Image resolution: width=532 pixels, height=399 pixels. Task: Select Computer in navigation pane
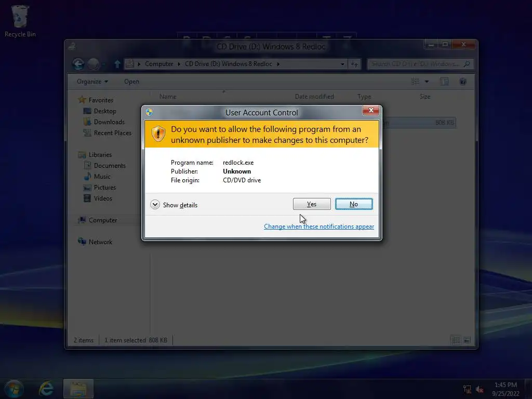click(103, 220)
